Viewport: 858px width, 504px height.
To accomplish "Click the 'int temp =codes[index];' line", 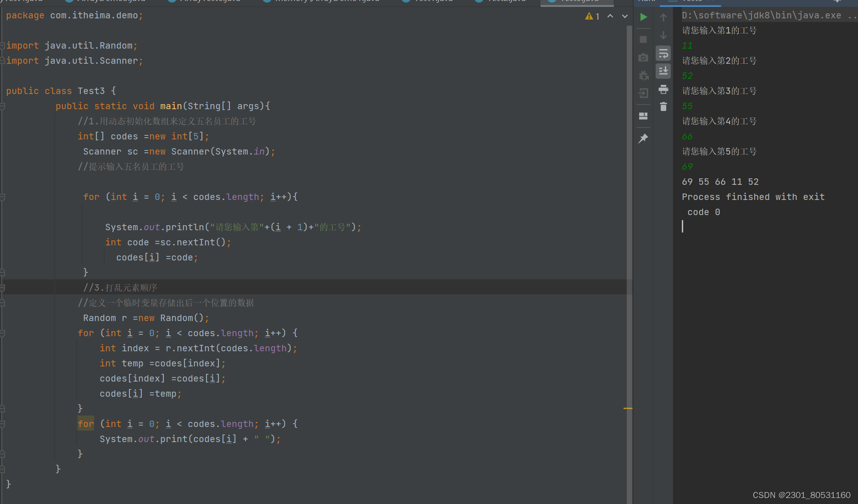I will [162, 364].
